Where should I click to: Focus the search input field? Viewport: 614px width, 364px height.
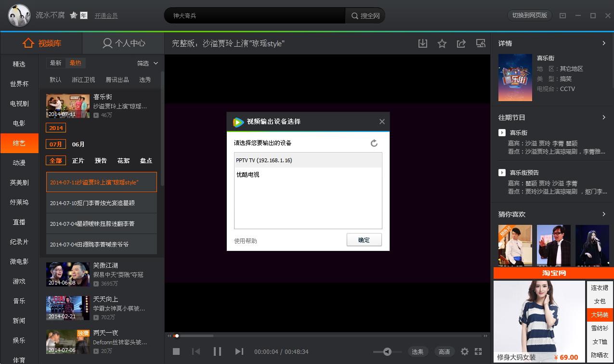click(x=255, y=15)
